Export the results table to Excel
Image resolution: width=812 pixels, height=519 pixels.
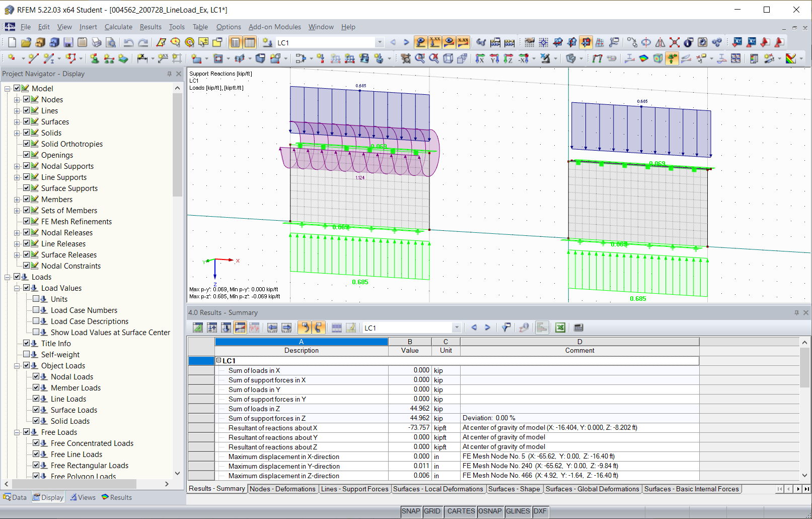[560, 328]
